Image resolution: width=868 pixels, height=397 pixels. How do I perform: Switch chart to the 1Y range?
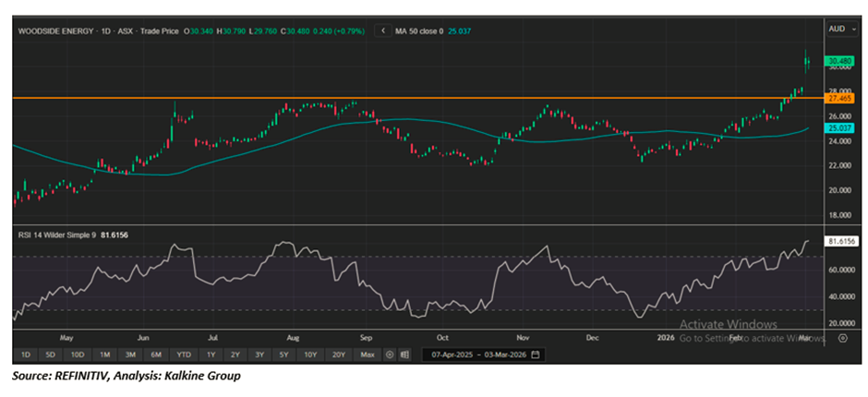click(211, 355)
